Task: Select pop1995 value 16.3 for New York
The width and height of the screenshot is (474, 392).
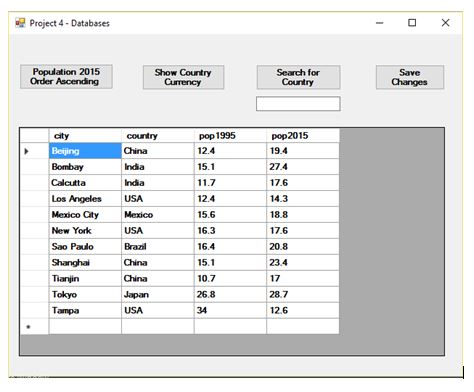Action: point(230,231)
